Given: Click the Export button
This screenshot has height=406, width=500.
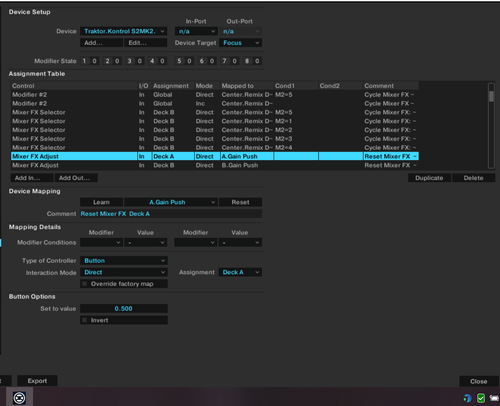Looking at the screenshot, I should tap(37, 381).
